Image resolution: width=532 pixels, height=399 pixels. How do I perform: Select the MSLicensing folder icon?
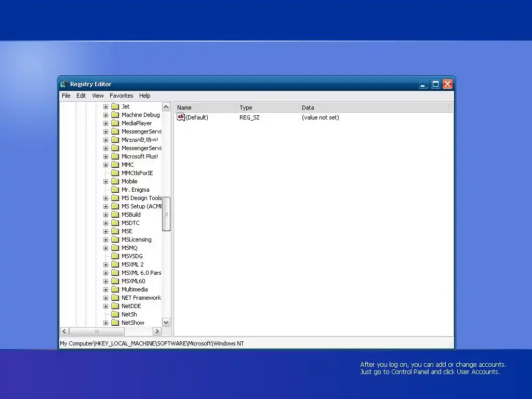click(115, 240)
